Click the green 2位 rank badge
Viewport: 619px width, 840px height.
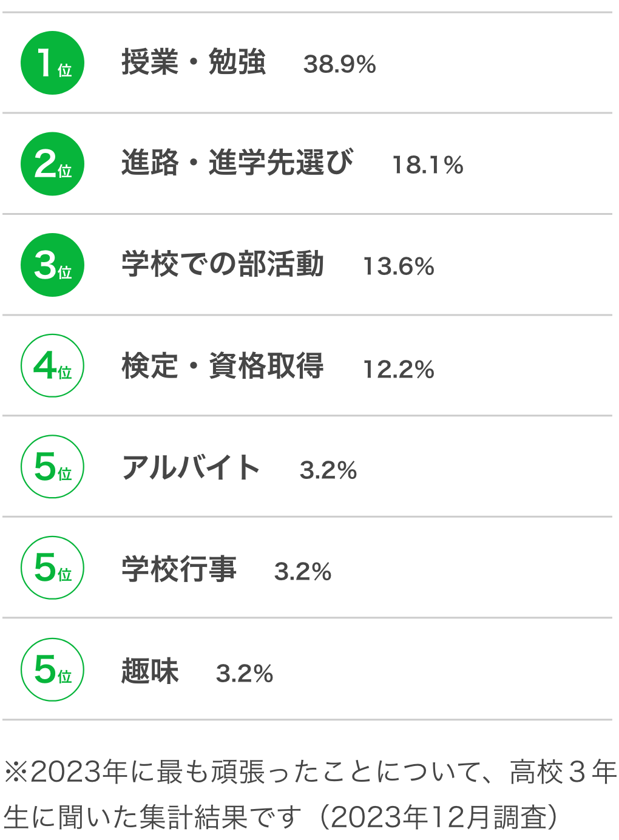point(52,164)
